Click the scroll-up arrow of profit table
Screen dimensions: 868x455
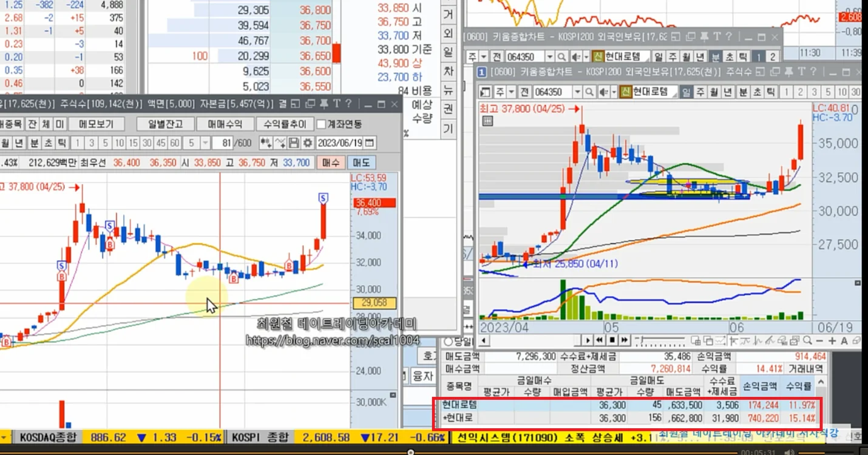tap(821, 382)
